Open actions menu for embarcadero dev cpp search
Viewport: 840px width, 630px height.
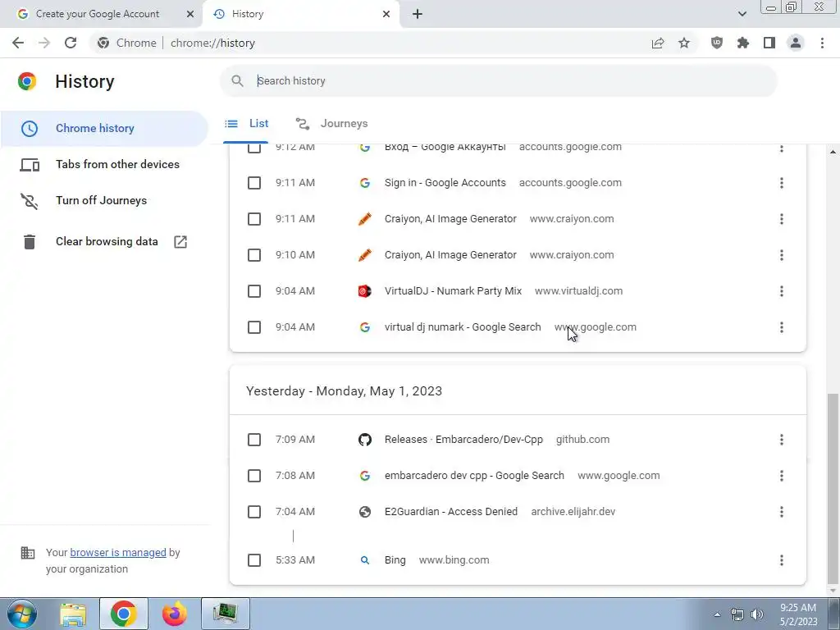click(x=782, y=476)
